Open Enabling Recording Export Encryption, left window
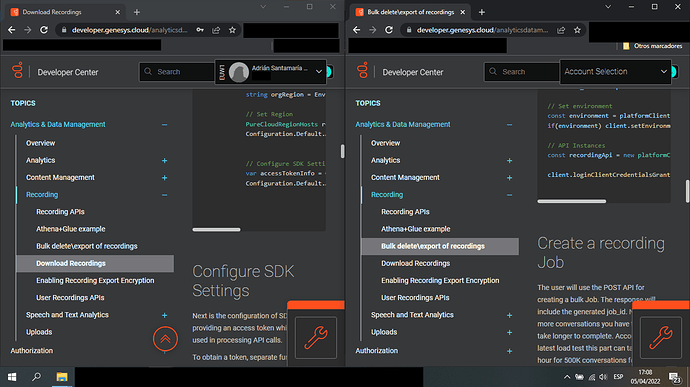Viewport: 690px width, 387px height. pyautogui.click(x=95, y=280)
